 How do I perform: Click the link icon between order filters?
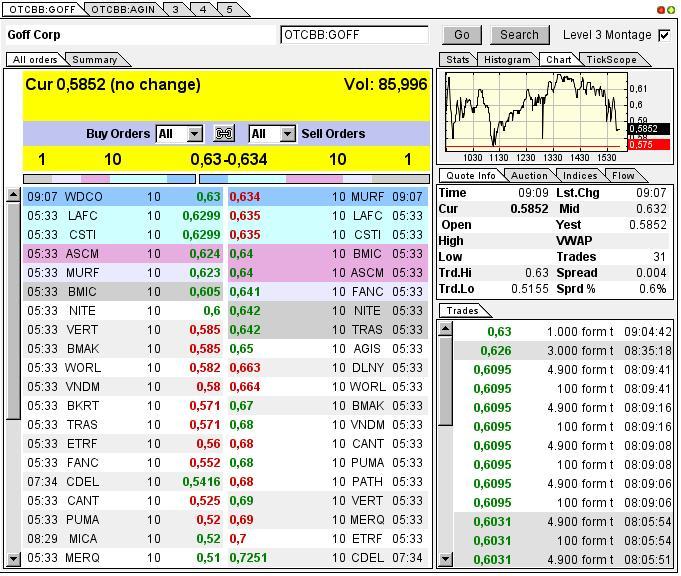point(224,133)
